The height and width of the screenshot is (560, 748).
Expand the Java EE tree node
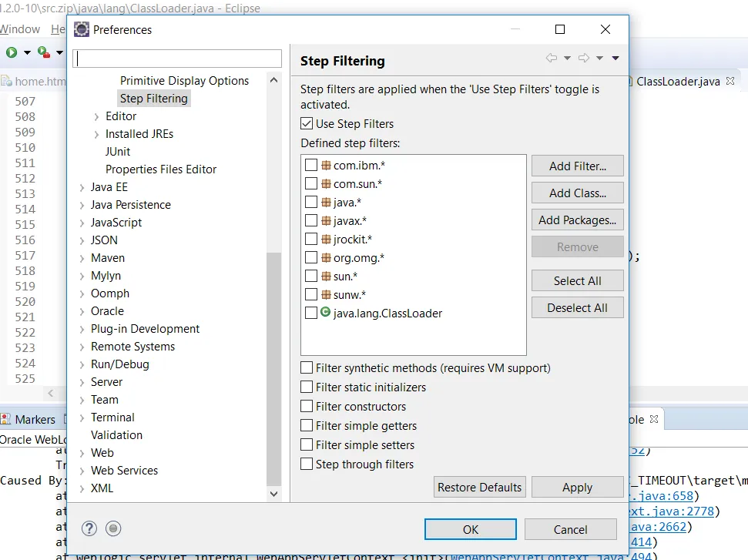click(x=82, y=187)
